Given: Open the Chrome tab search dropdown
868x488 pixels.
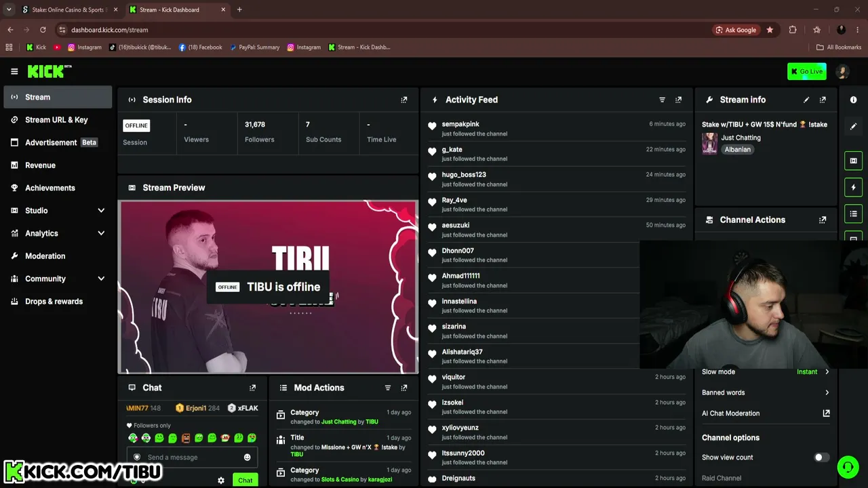Looking at the screenshot, I should click(x=9, y=9).
